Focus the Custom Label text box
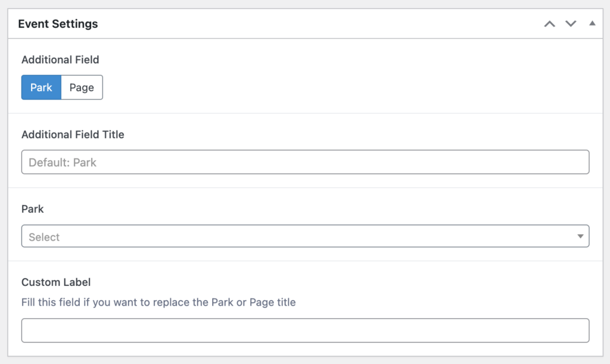610x364 pixels. tap(306, 331)
